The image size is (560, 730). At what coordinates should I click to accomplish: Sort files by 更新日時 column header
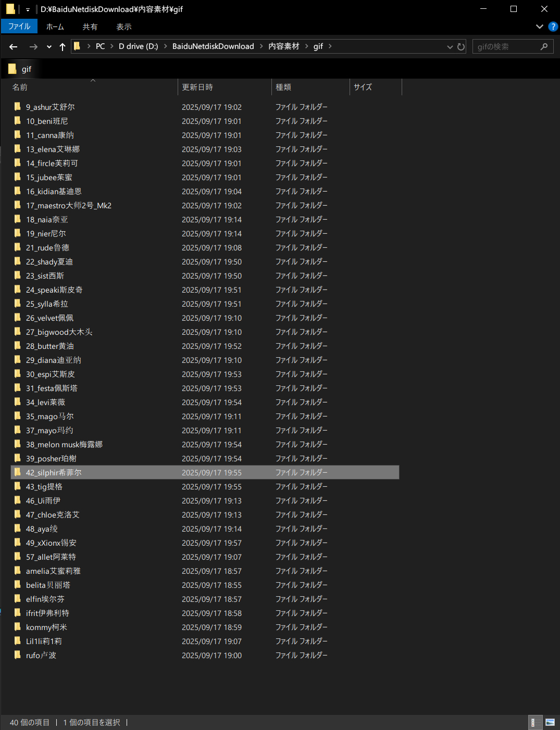197,87
